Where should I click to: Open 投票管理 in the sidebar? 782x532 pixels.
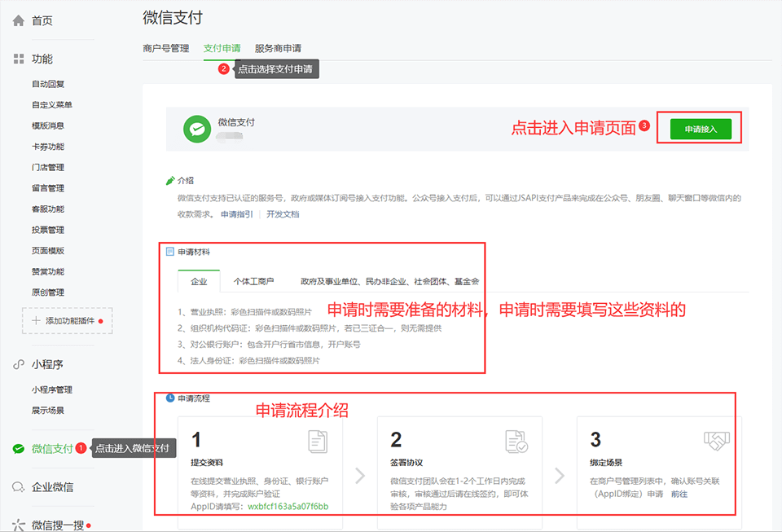click(48, 230)
